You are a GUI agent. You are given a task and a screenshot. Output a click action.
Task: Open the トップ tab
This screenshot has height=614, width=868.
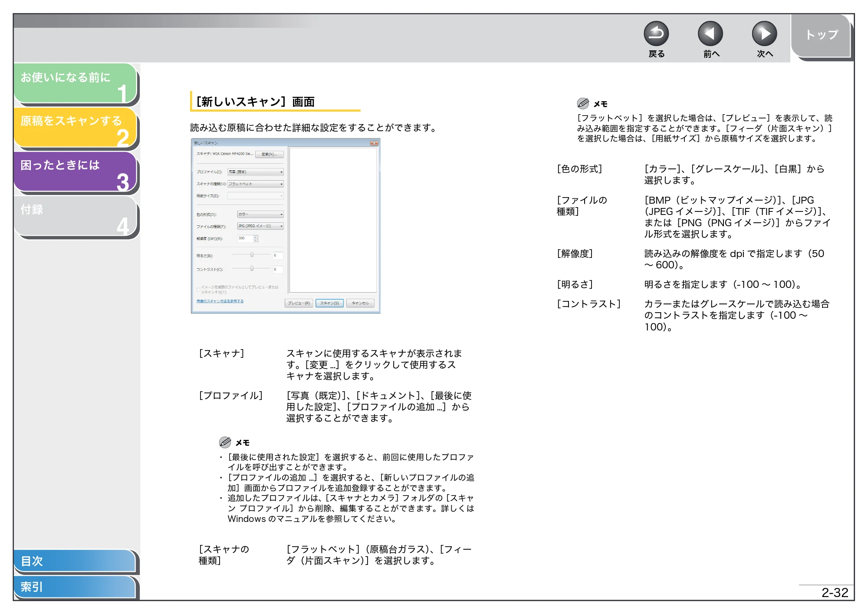[821, 36]
